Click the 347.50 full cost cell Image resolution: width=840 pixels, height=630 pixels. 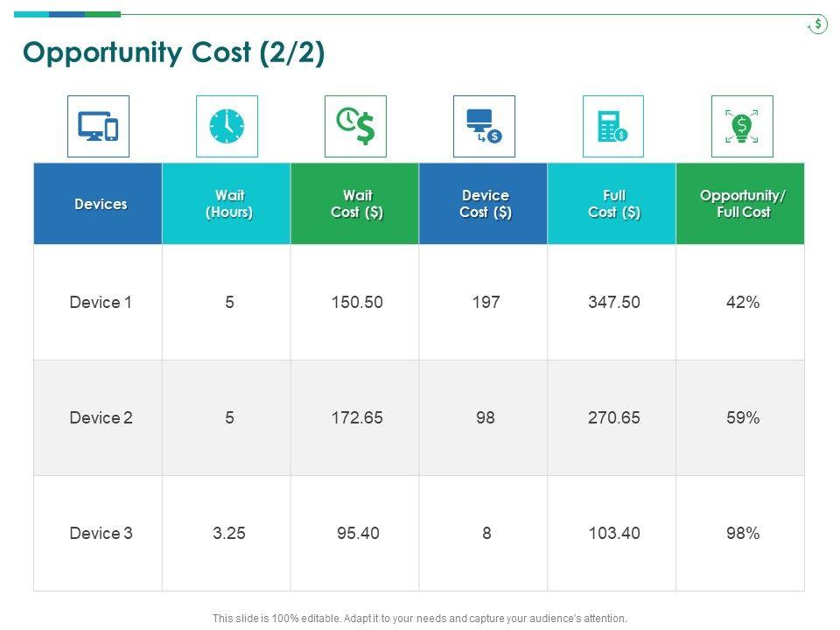pyautogui.click(x=614, y=303)
